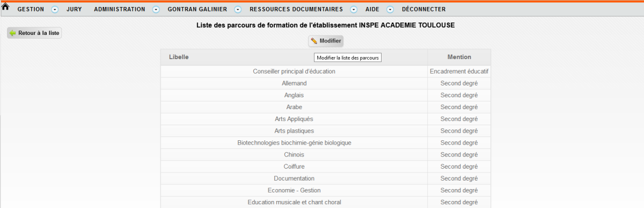Expand the dropdown arrow after AIDE
Image resolution: width=644 pixels, height=208 pixels.
point(390,10)
